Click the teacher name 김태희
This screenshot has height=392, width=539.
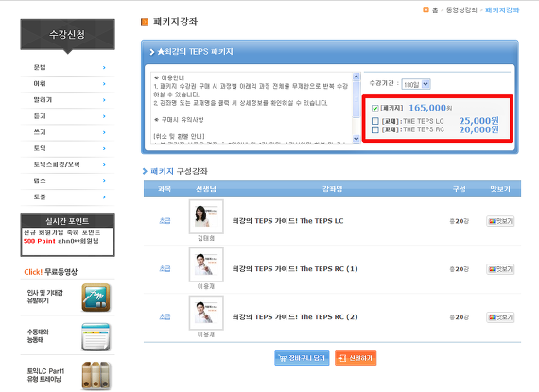[206, 238]
